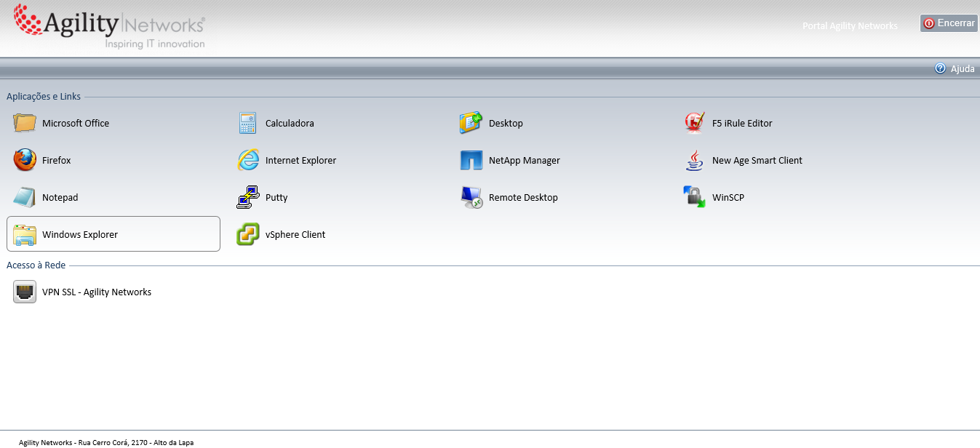
Task: Start vSphere Client from its icon
Action: click(x=248, y=234)
